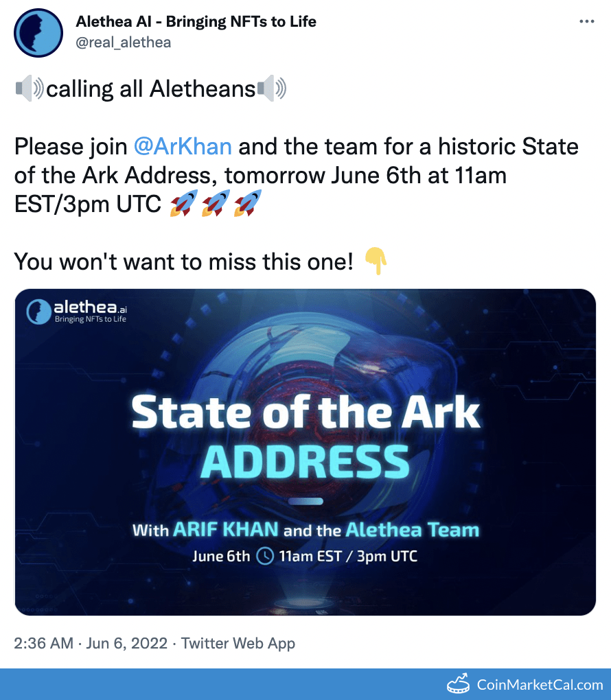Click the "ARIF KHAN" name in the banner
The height and width of the screenshot is (700, 611).
point(226,530)
